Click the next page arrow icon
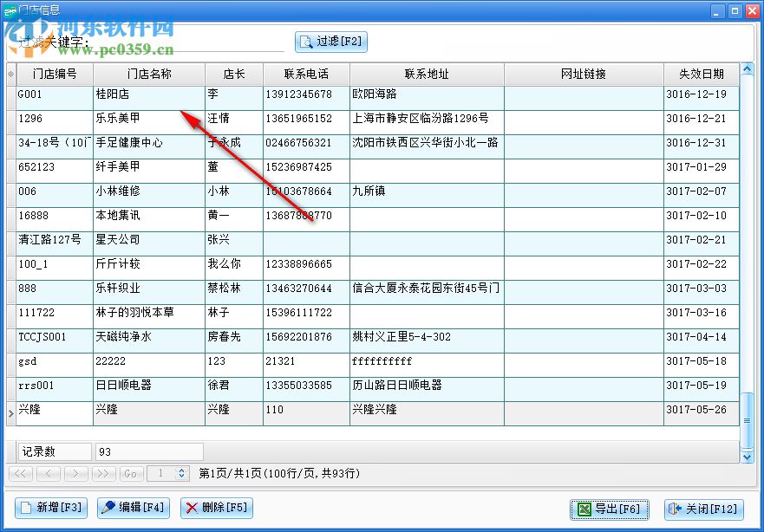This screenshot has height=532, width=764. click(75, 473)
